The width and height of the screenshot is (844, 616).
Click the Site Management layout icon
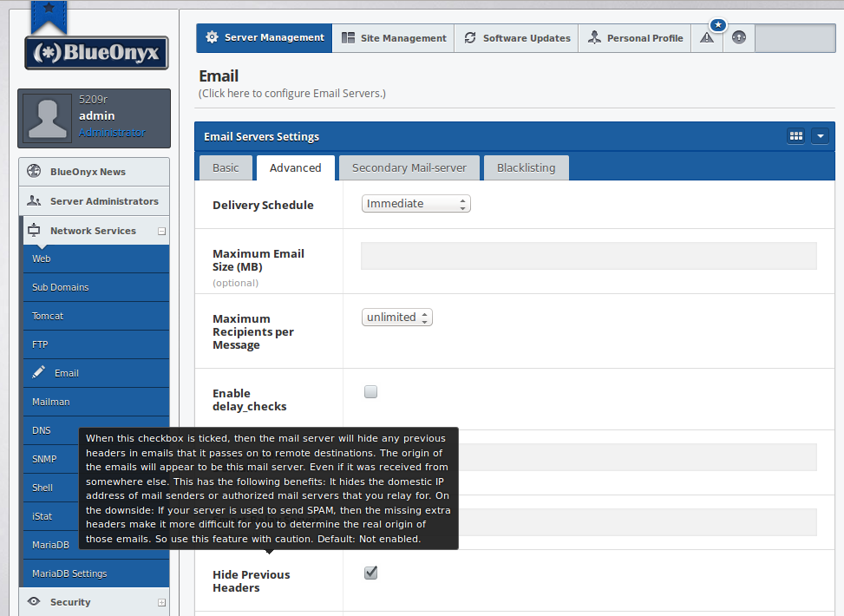(348, 37)
